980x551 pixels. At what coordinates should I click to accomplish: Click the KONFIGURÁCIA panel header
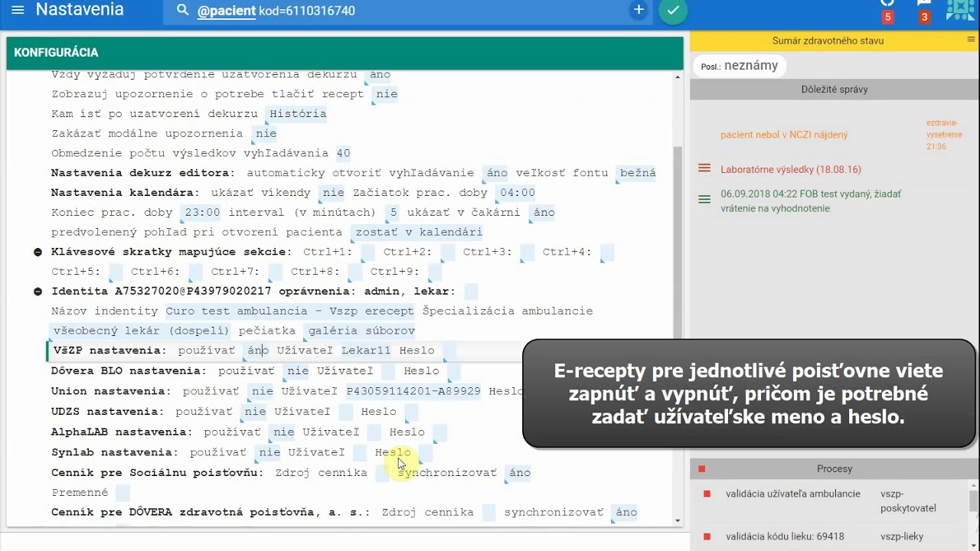click(345, 53)
